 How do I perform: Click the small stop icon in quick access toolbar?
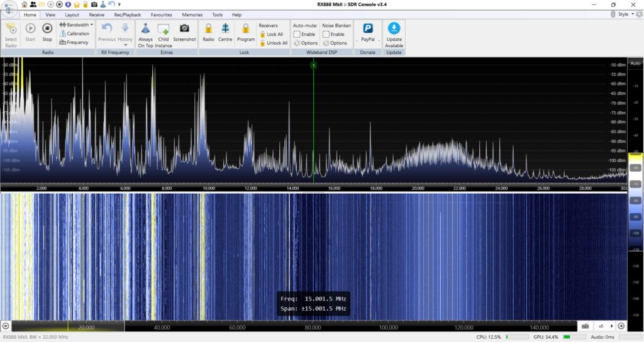pos(59,4)
